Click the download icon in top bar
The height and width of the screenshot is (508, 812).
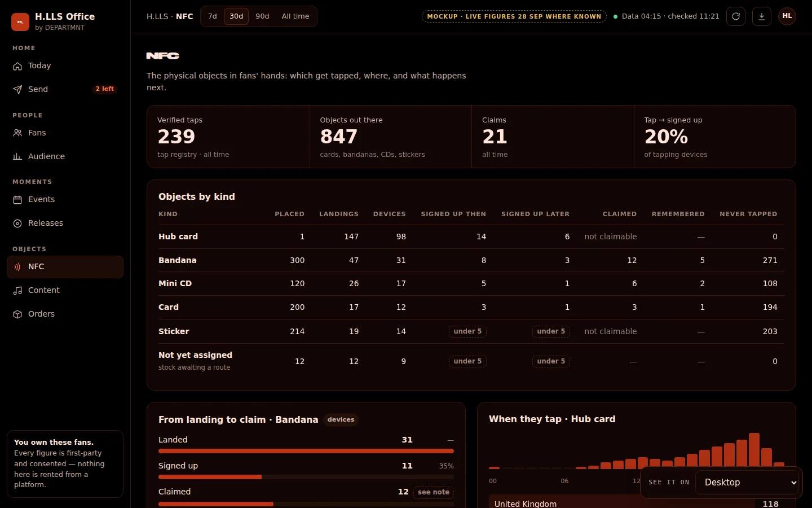pyautogui.click(x=762, y=16)
